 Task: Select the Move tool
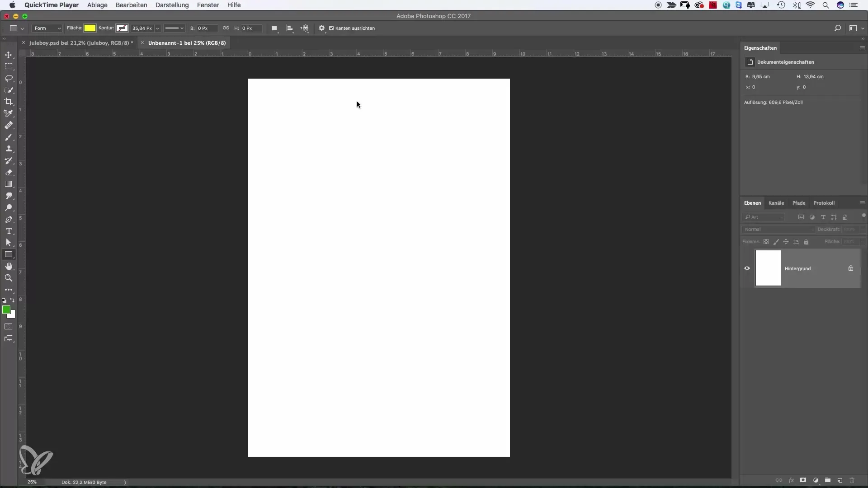(x=9, y=55)
